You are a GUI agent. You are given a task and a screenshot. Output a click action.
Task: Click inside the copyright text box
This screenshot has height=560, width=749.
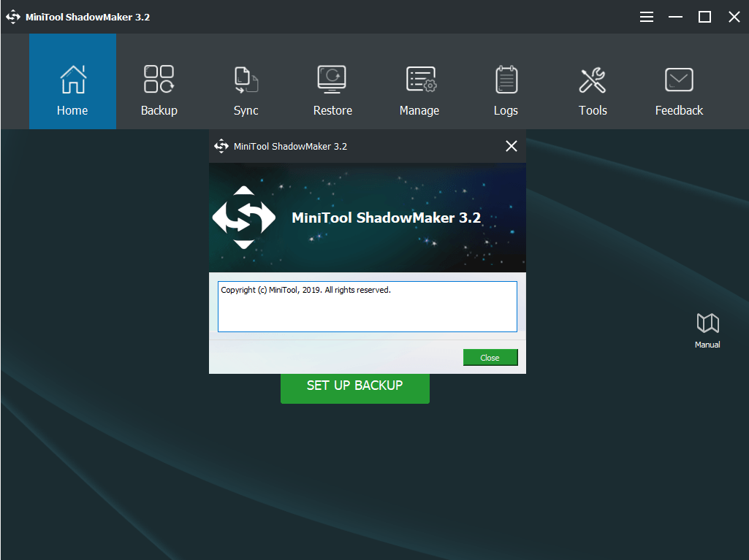tap(368, 307)
